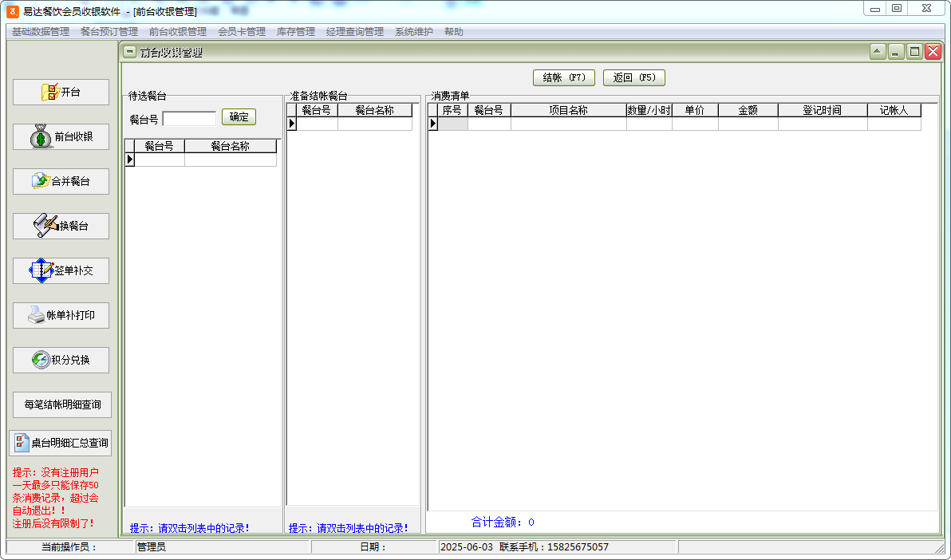Click the 换餐台 icon
Screen dimensions: 951x560
click(45, 226)
